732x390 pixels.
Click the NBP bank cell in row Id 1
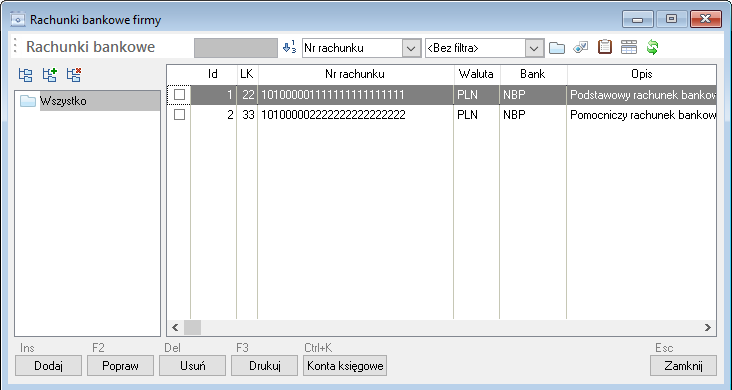click(533, 95)
